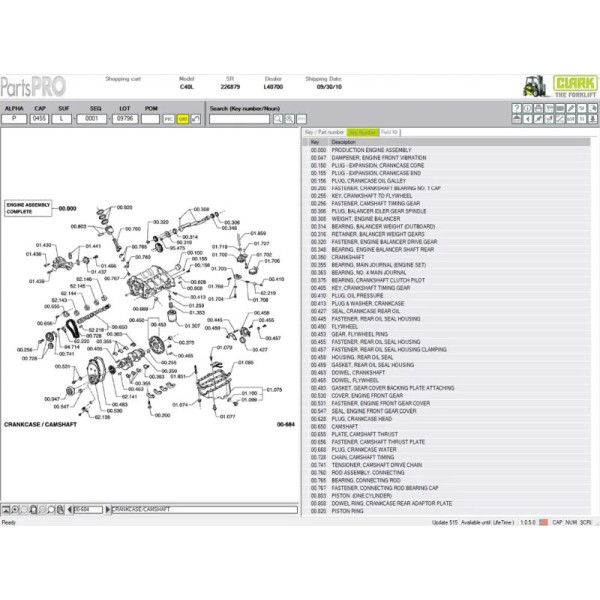This screenshot has height=600, width=600.
Task: Click the PIC button next to POM field
Action: point(168,118)
